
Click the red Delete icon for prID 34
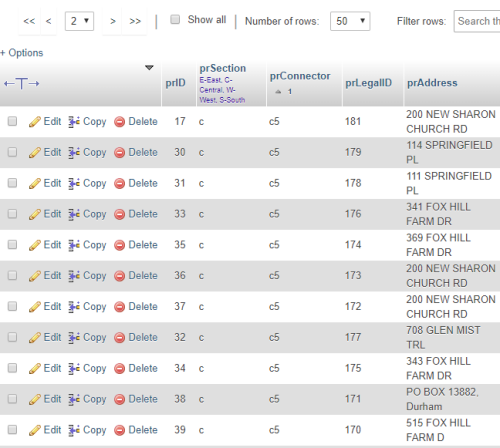(119, 369)
